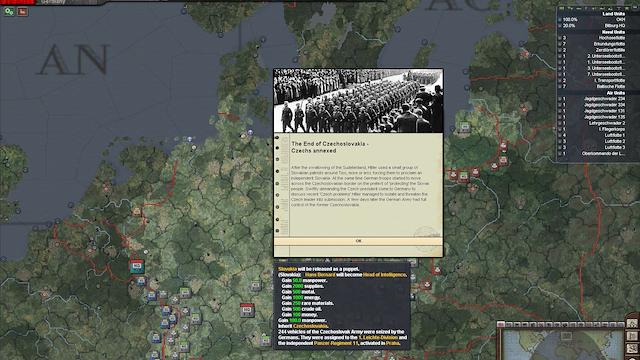This screenshot has height=360, width=640.
Task: Select first filter icon atop unit list
Action: [562, 8]
